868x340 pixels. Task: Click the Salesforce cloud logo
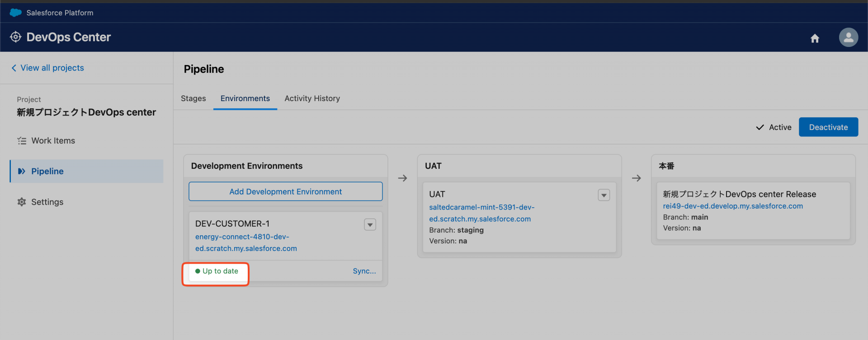[x=16, y=13]
